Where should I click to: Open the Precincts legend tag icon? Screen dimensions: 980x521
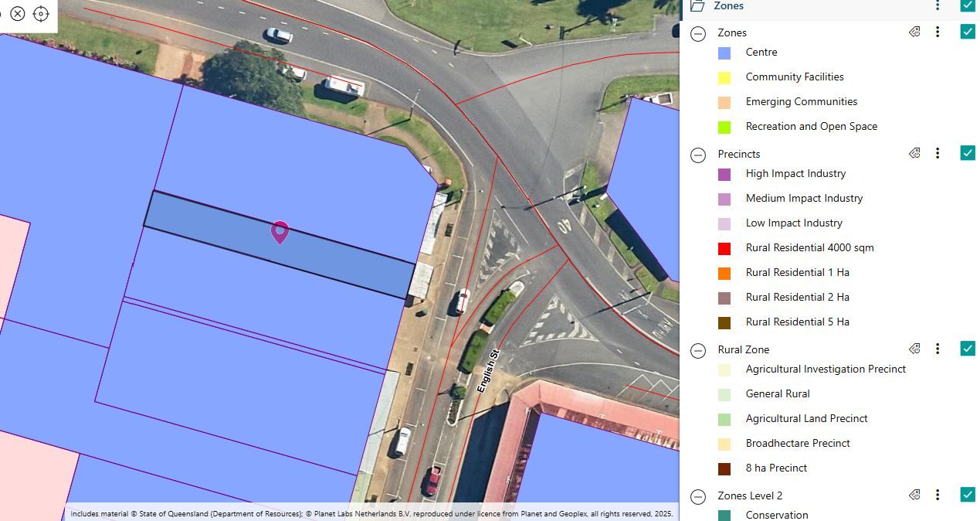[915, 153]
